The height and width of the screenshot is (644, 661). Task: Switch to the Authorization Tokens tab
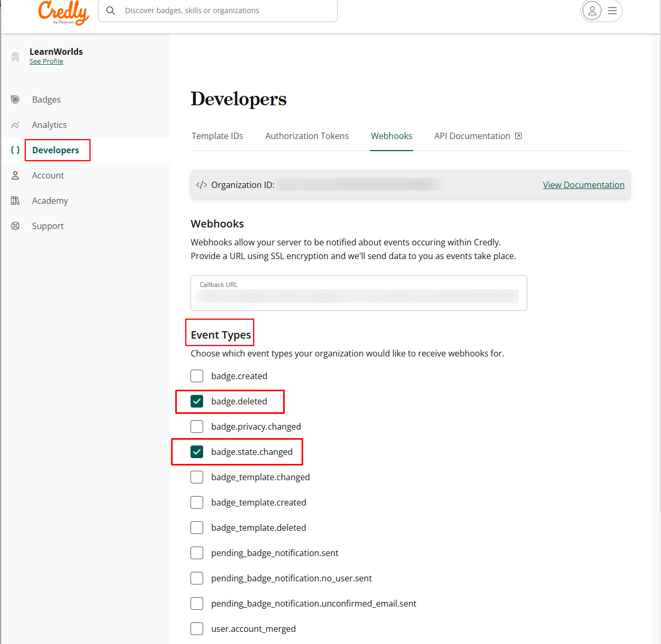pos(307,136)
